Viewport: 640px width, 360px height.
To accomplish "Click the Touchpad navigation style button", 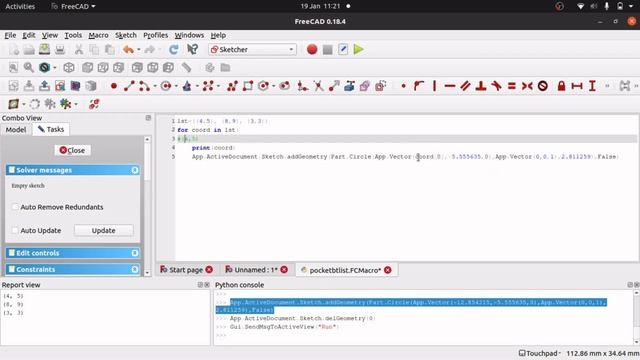I will pyautogui.click(x=539, y=353).
